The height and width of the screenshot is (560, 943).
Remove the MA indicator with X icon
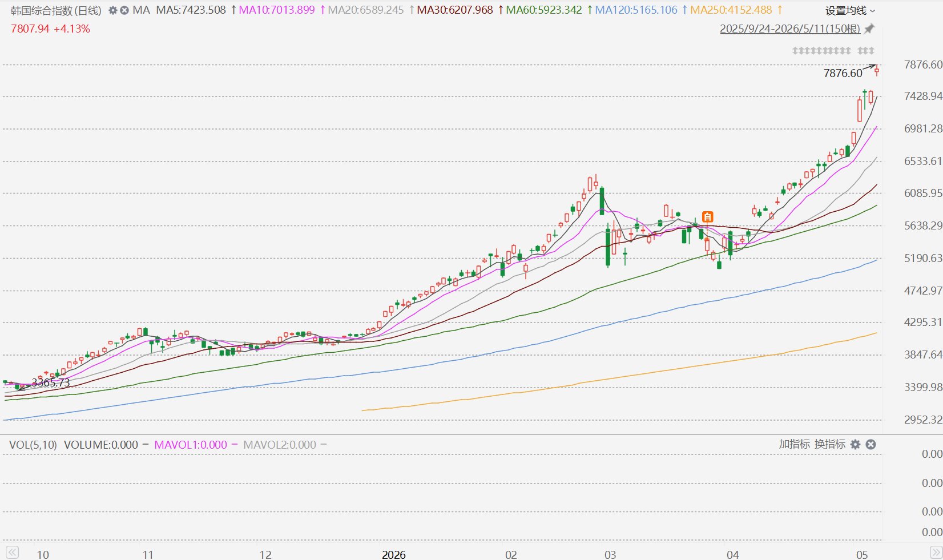point(124,10)
